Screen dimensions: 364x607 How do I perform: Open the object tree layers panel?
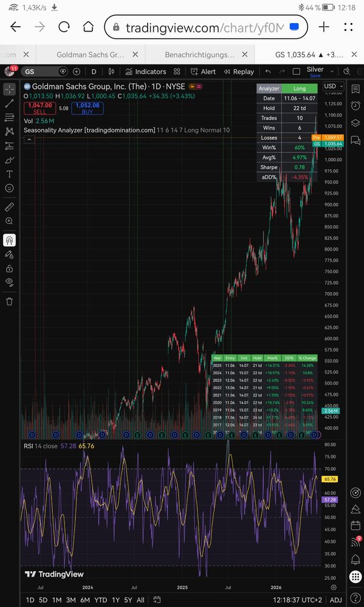point(355,123)
